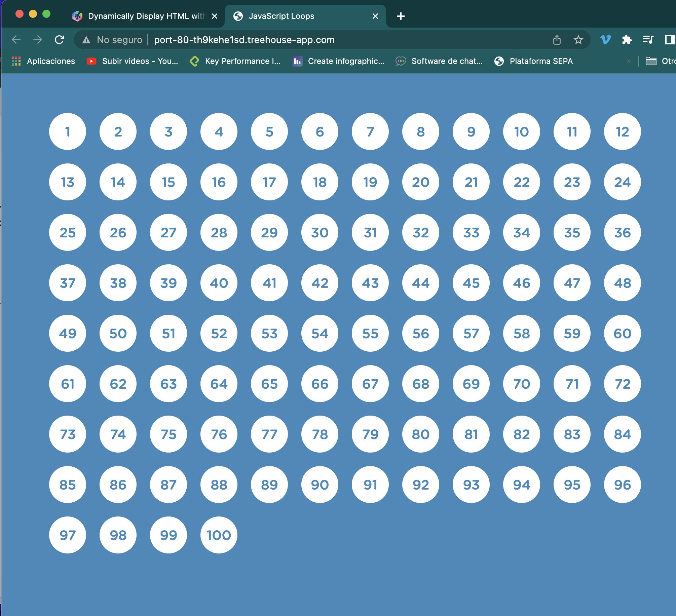This screenshot has height=616, width=676.
Task: Bookmark this page with the star icon
Action: click(x=578, y=40)
